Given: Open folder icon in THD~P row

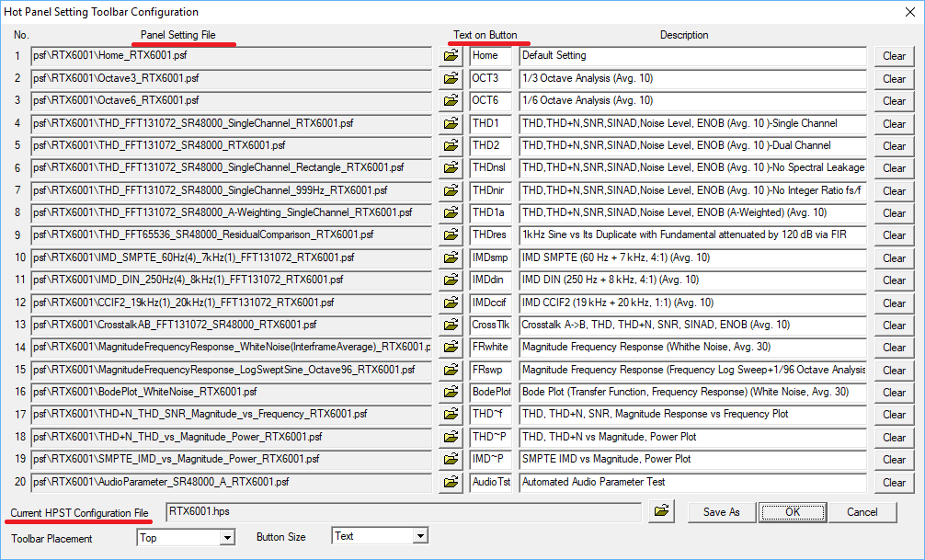Looking at the screenshot, I should click(451, 438).
